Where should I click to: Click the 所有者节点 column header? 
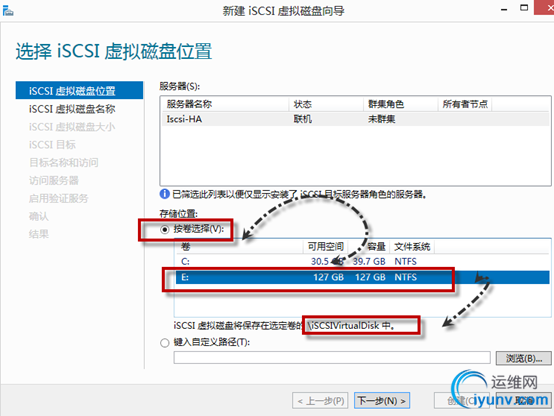point(465,104)
